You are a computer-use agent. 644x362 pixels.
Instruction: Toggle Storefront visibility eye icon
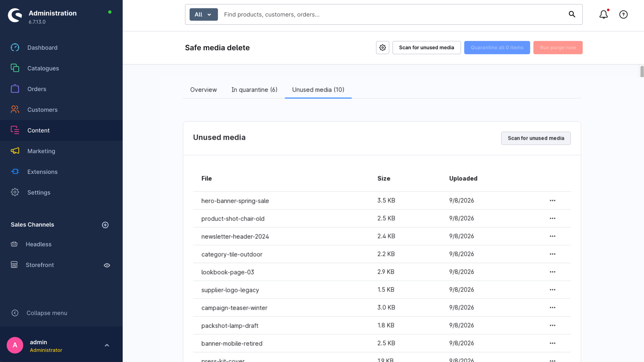point(107,265)
